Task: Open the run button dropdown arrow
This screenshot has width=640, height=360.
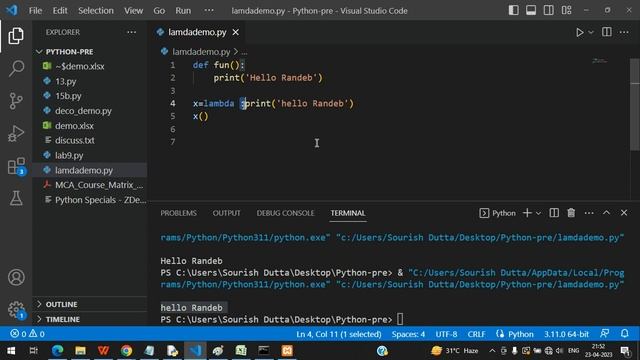Action: pyautogui.click(x=591, y=32)
